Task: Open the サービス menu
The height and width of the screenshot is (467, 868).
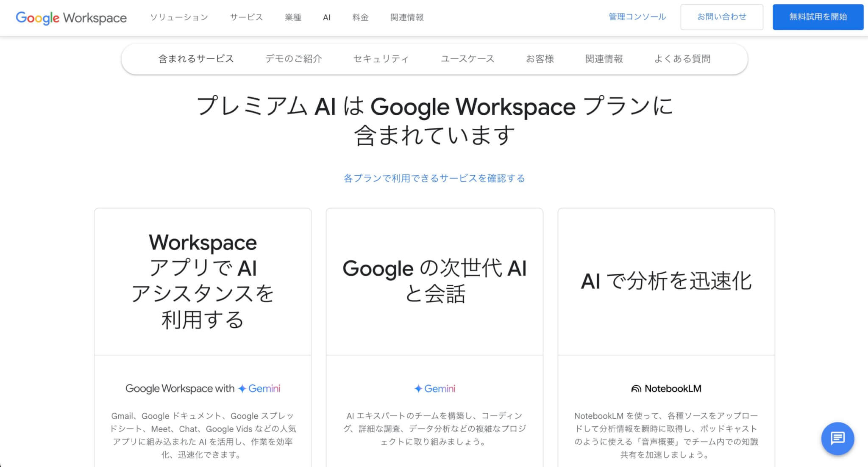Action: 246,17
